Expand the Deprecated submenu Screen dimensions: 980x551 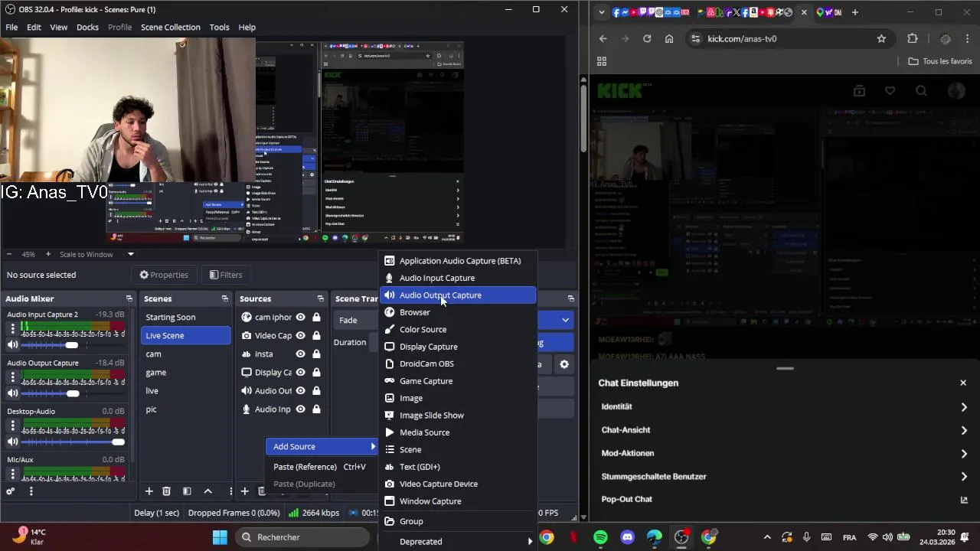coord(459,541)
